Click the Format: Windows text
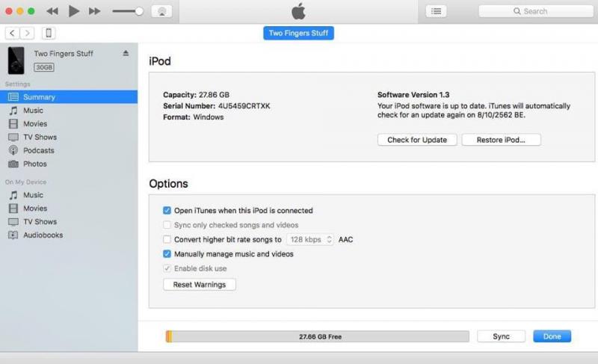 [x=194, y=117]
